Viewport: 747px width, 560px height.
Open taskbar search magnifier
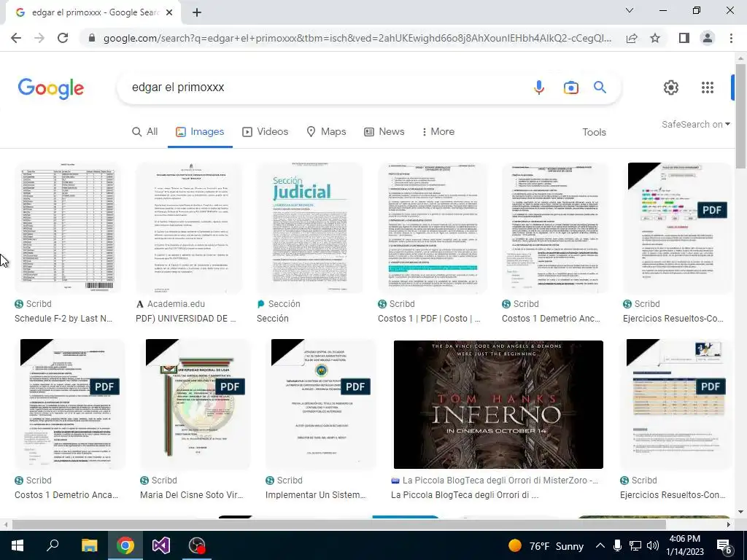pos(53,545)
